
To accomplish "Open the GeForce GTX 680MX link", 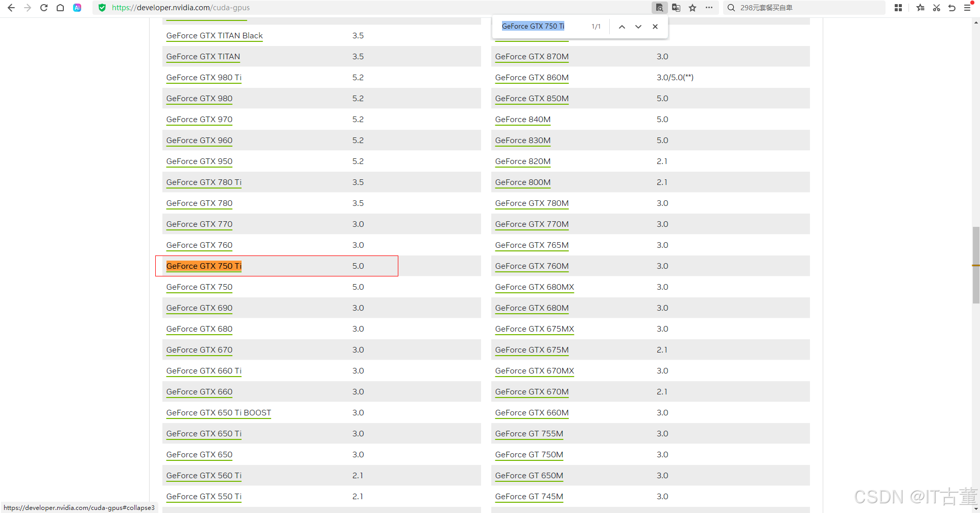I will coord(535,287).
